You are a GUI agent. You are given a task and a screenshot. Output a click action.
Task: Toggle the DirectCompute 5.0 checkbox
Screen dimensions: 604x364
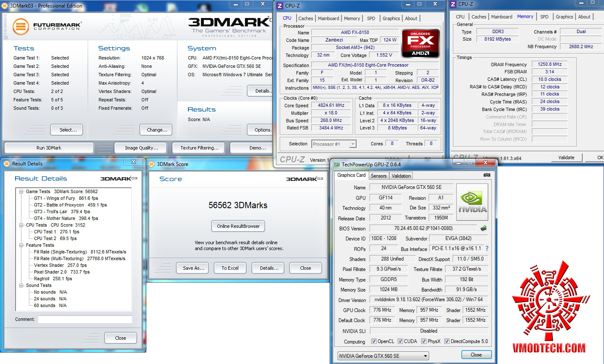tap(447, 341)
